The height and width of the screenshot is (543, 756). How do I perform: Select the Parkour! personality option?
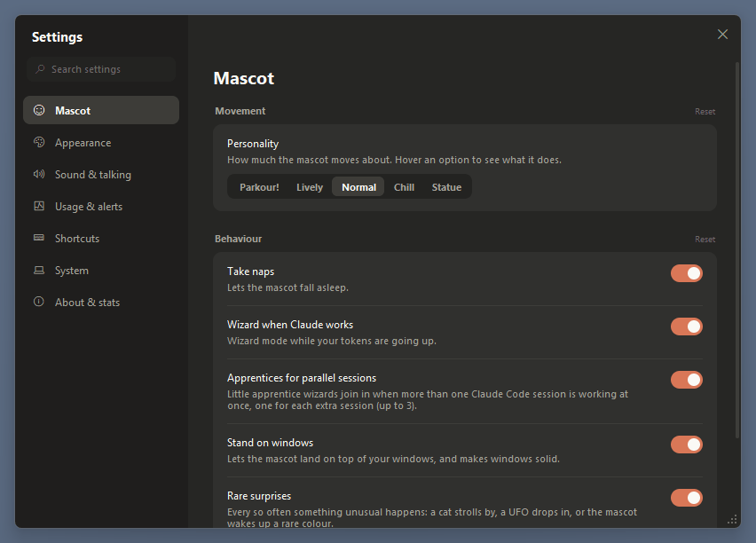259,187
